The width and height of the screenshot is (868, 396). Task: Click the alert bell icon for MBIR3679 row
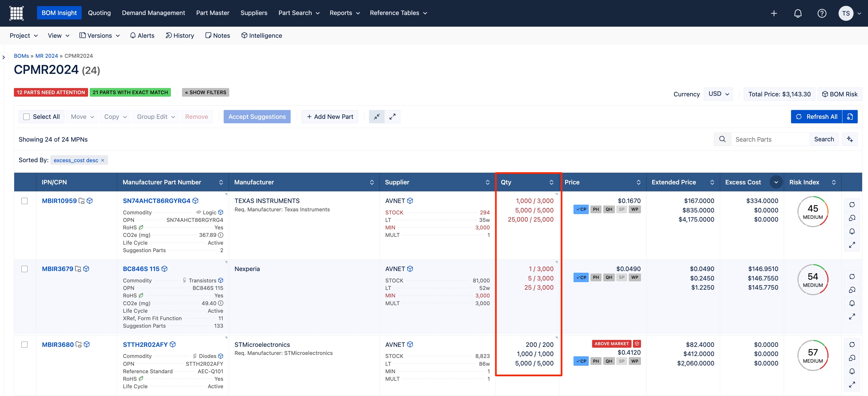[852, 304]
